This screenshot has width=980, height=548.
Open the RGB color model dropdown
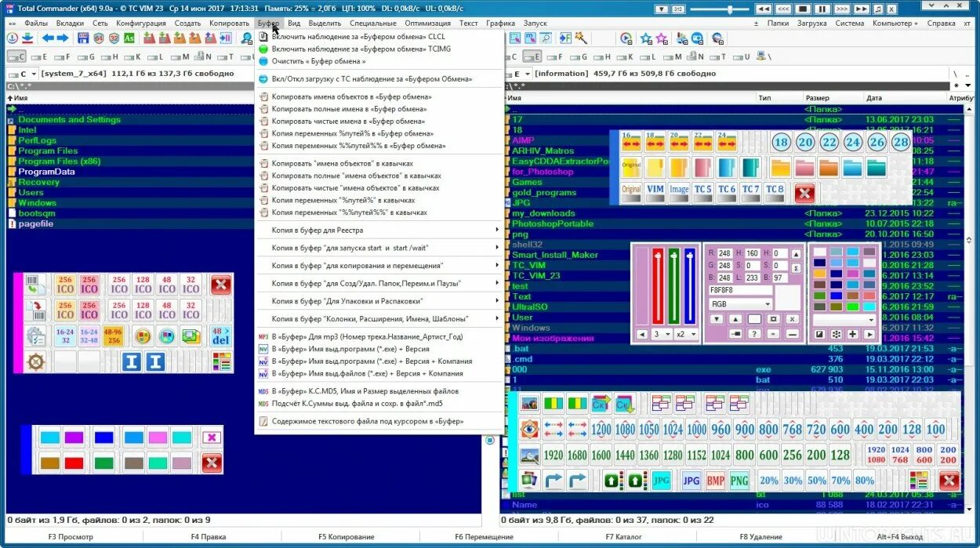pos(740,303)
